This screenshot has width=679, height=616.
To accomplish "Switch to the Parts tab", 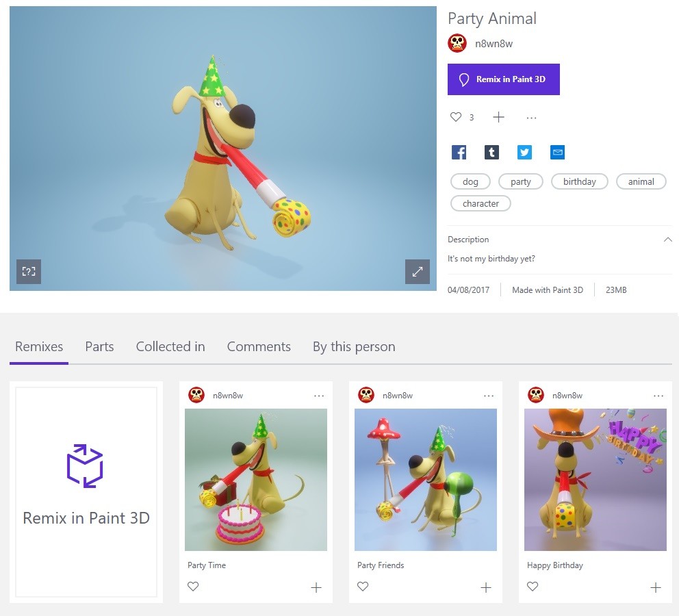I will [99, 347].
